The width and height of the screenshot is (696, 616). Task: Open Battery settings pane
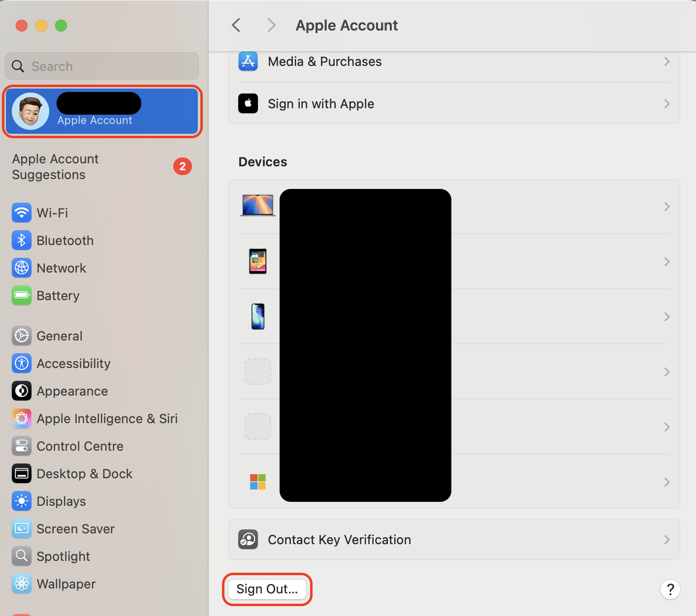58,296
